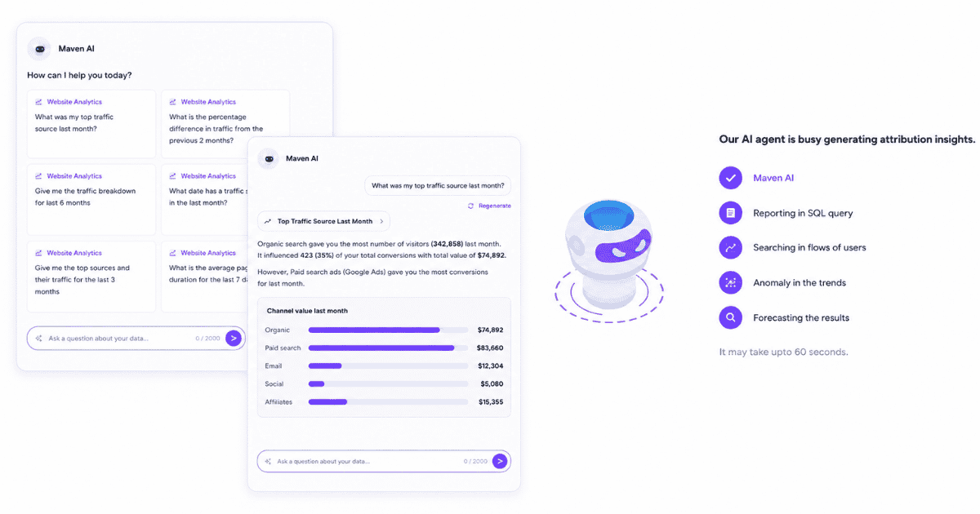Select 'average page duration' suggestion card
This screenshot has width=980, height=514.
pos(204,277)
